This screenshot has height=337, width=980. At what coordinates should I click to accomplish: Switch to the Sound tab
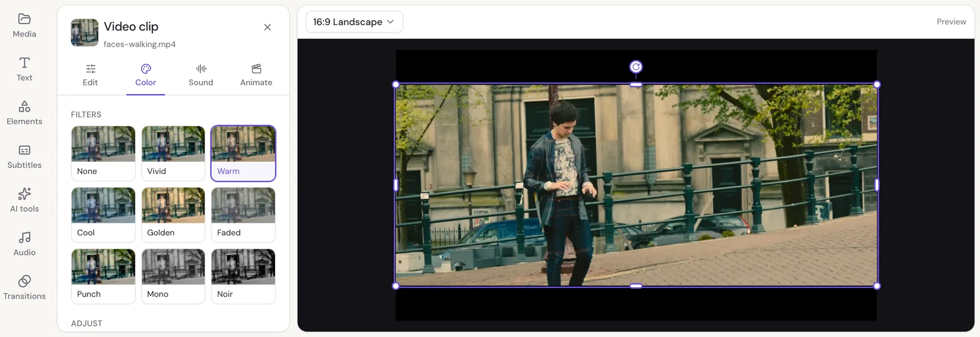click(201, 75)
